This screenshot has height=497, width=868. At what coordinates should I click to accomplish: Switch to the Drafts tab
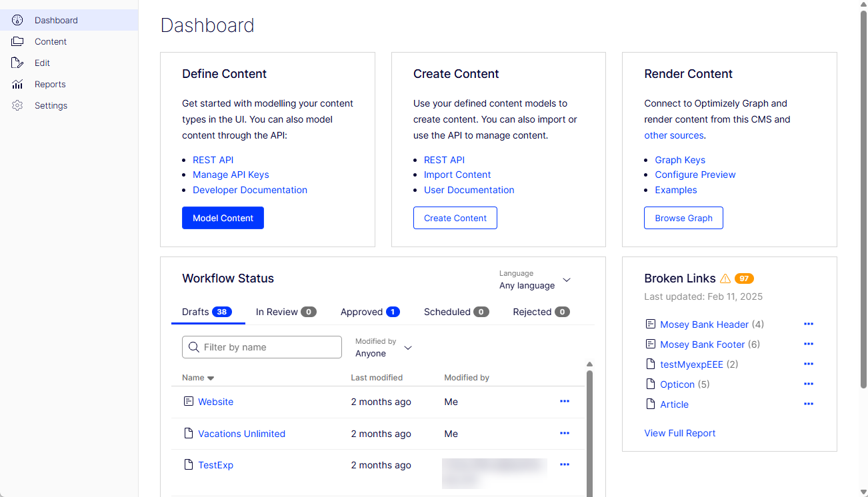pos(207,312)
